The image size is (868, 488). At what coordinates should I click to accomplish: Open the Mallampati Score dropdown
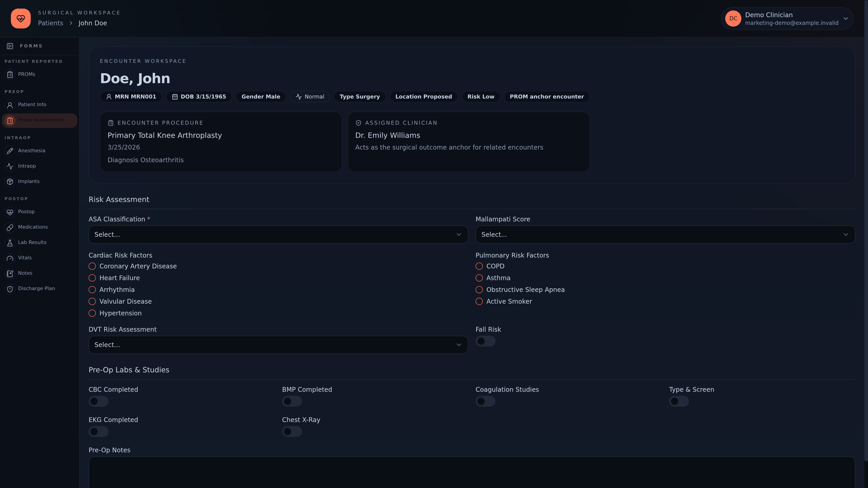[x=665, y=235]
